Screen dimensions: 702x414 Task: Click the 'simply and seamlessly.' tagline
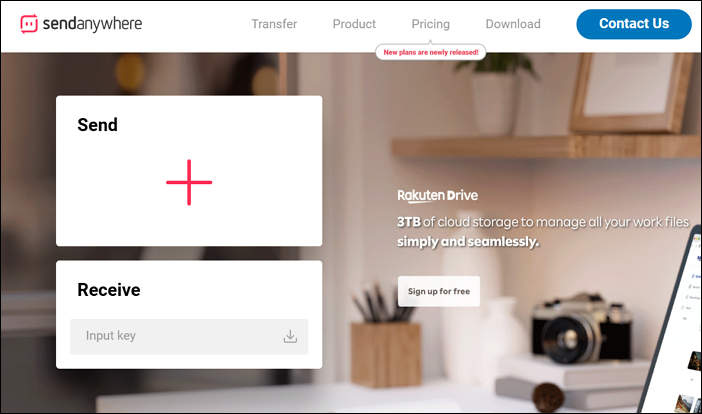tap(468, 242)
